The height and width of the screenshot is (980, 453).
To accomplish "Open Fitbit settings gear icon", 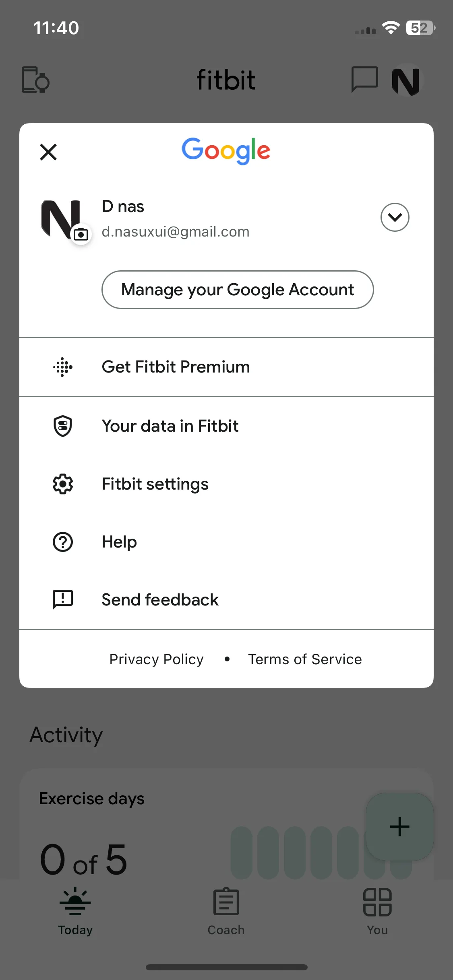I will pyautogui.click(x=63, y=484).
